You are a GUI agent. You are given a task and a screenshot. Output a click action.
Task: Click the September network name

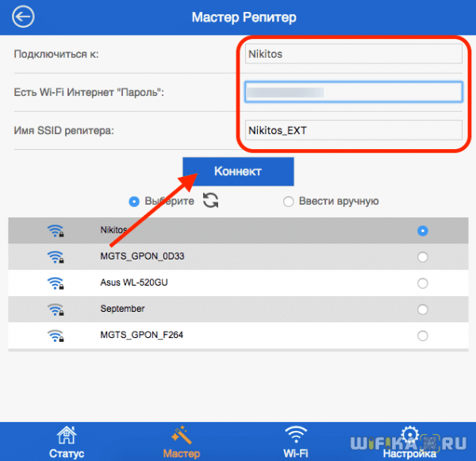click(122, 309)
